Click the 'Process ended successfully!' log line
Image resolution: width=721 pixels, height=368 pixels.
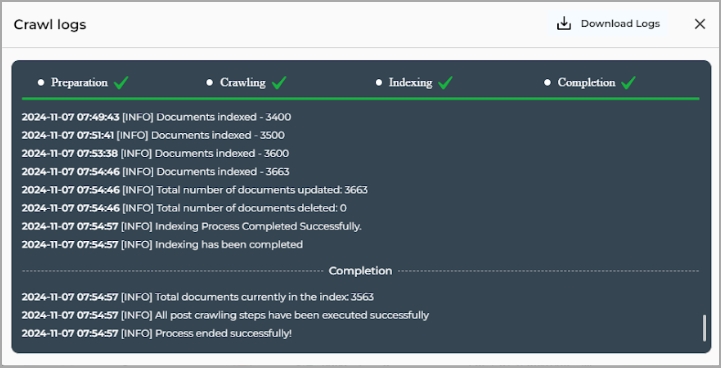tap(157, 333)
